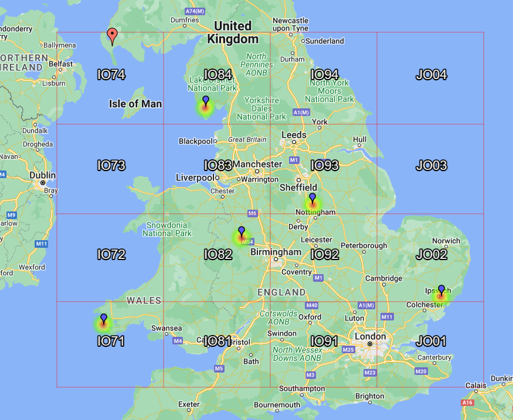Viewport: 513px width, 420px height.
Task: Select the IO81 grid label
Action: click(218, 342)
